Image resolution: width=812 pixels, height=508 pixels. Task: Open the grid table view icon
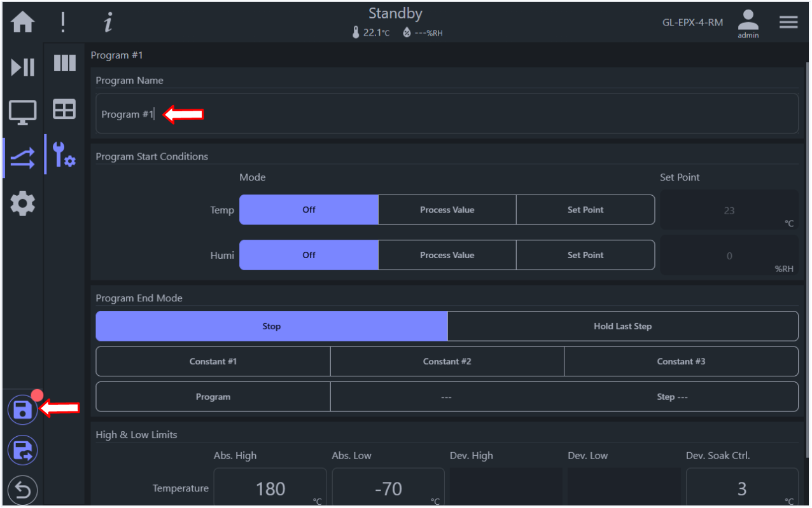click(64, 109)
